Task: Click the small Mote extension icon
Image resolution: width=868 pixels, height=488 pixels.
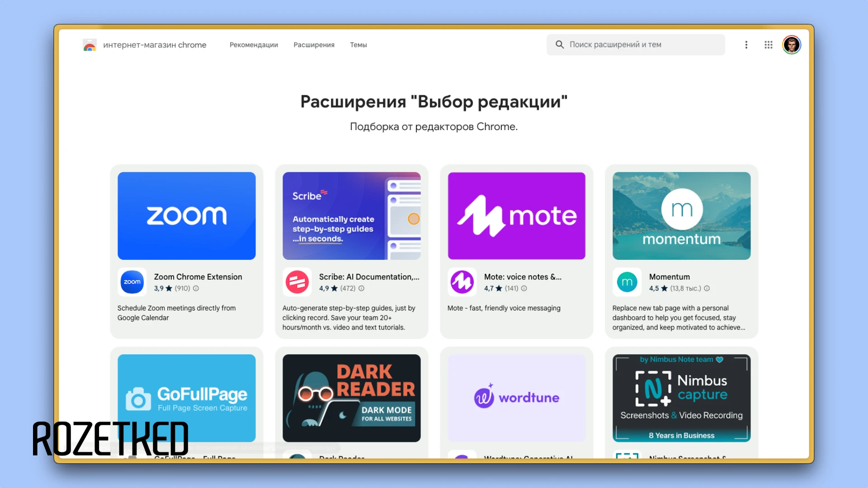Action: coord(462,282)
